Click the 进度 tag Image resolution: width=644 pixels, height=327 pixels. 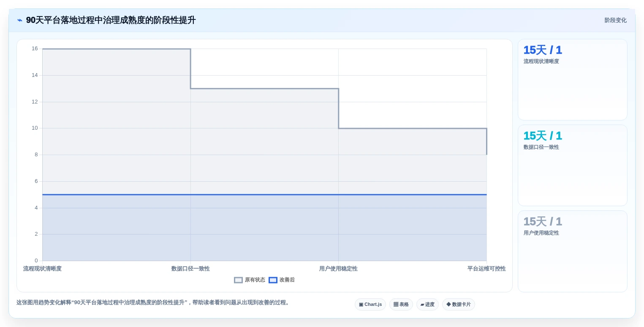tap(427, 304)
